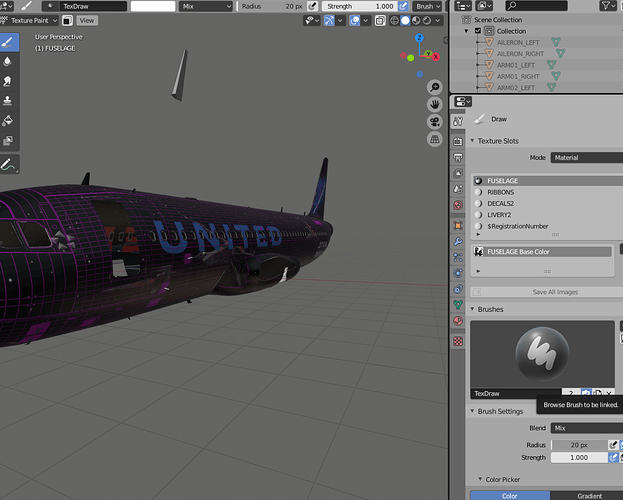Screen dimensions: 623x500
Task: Open the shading options dropdown arrow
Action: click(x=438, y=20)
